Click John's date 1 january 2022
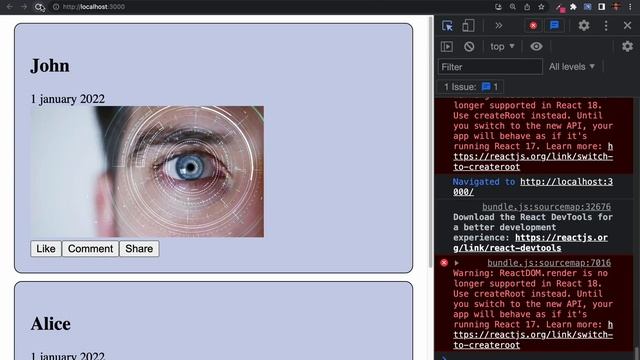 (x=68, y=99)
